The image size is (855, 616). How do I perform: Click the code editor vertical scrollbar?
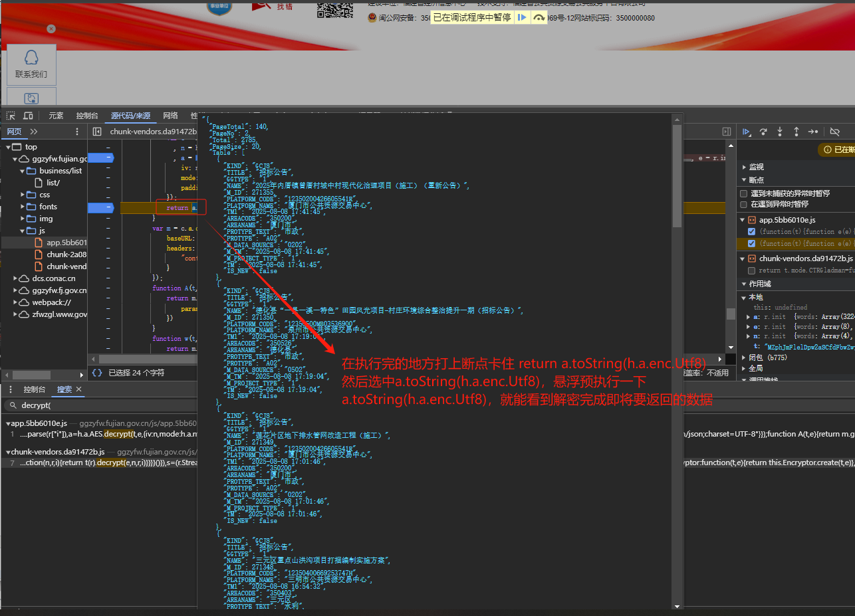click(731, 314)
